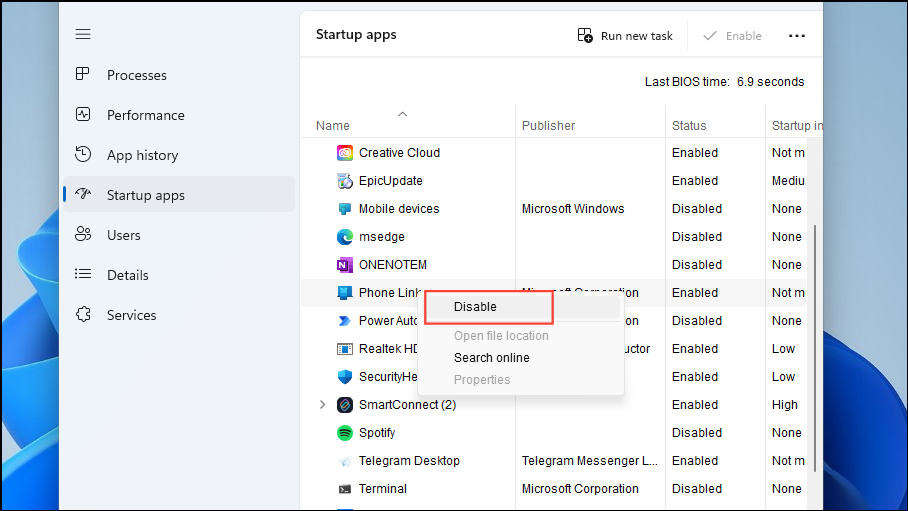Click the SmartConnect app icon
908x511 pixels.
345,404
